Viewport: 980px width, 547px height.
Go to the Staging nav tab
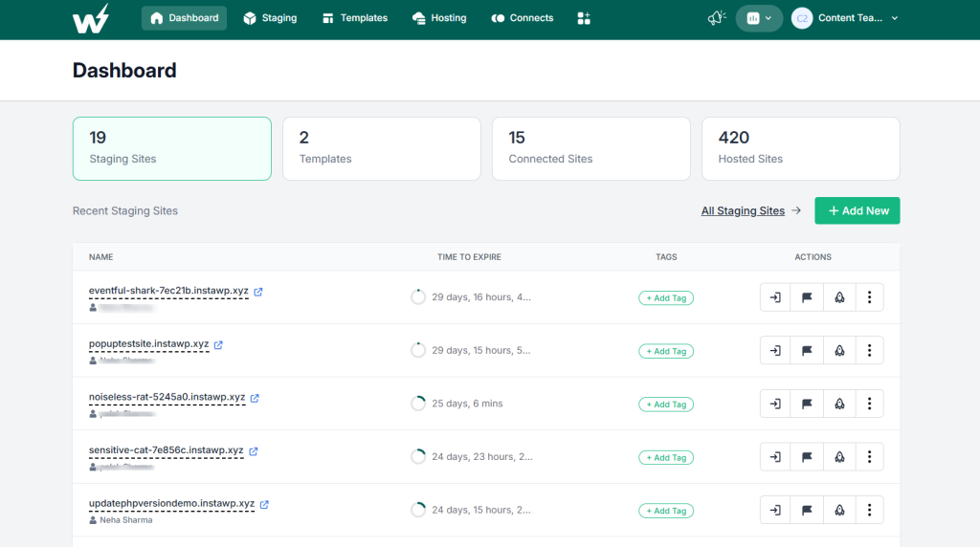(270, 18)
